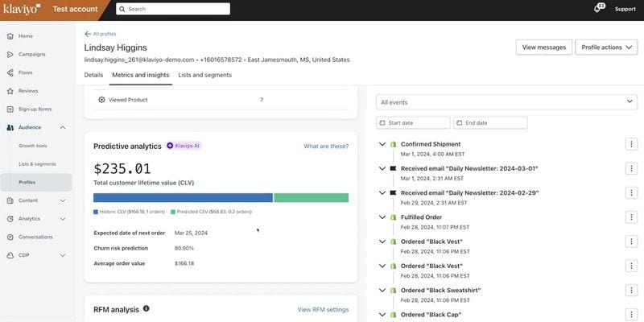
Task: Click the What are these? link
Action: pos(326,146)
